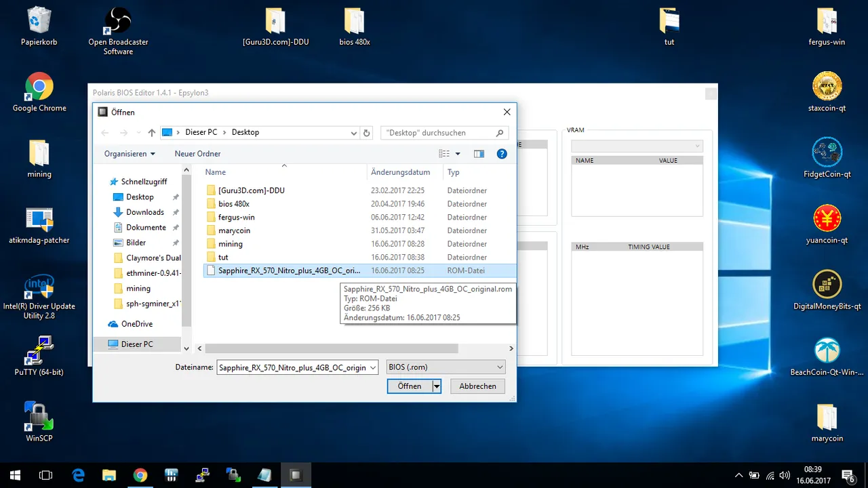Open the address bar path history dropdown

353,133
